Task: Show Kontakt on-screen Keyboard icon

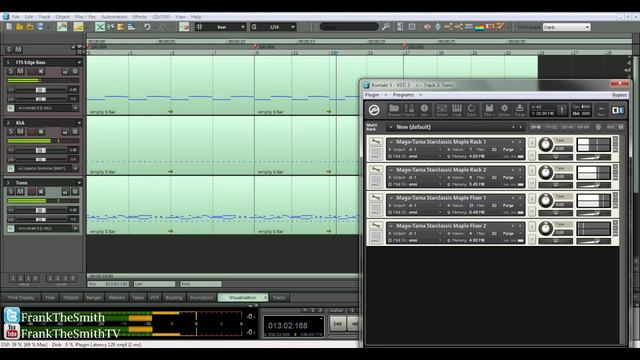Action: 457,110
